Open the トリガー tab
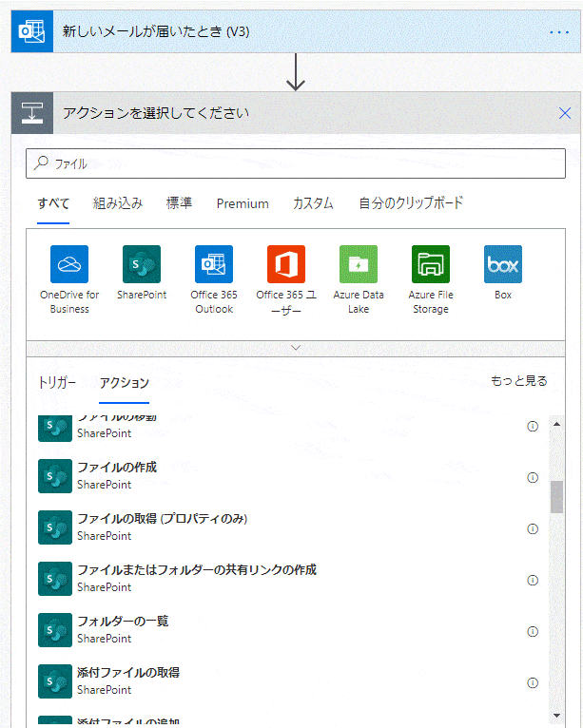583x728 pixels. point(57,382)
